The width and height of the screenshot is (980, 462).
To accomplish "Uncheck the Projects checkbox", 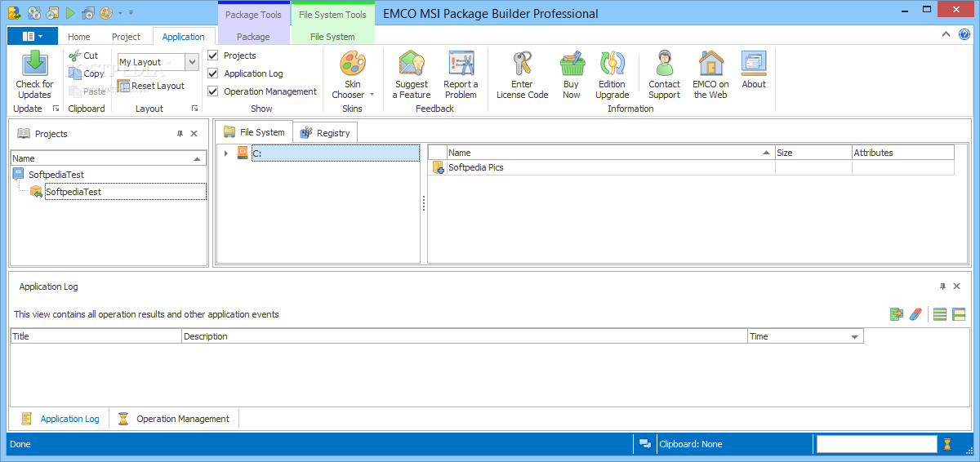I will [213, 56].
